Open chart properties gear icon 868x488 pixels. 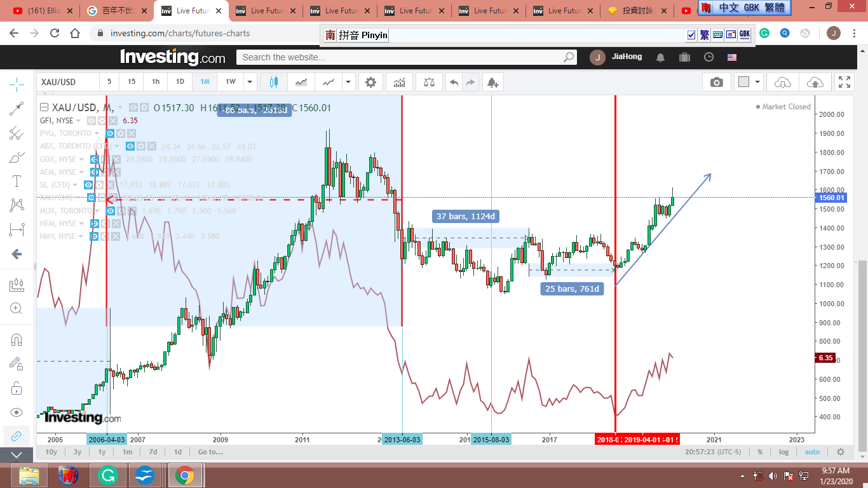coord(370,82)
